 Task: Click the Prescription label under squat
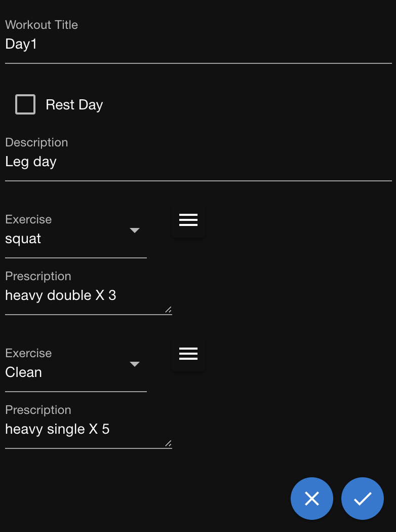(38, 276)
